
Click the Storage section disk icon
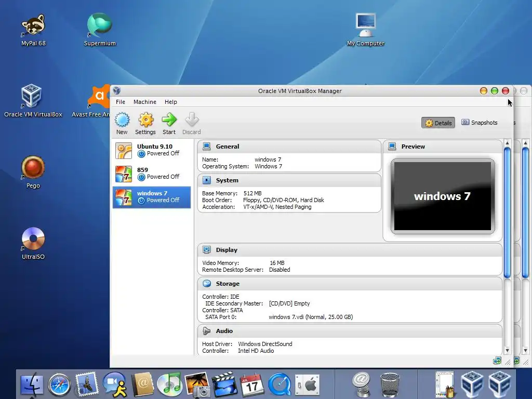point(207,283)
